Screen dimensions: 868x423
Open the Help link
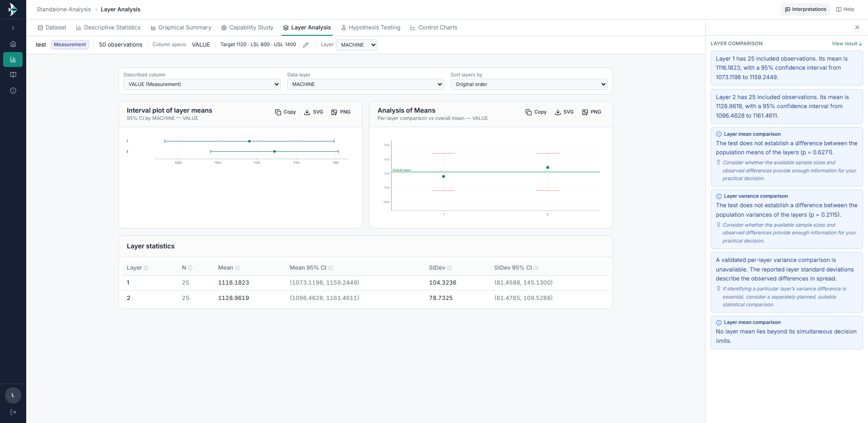pos(845,10)
